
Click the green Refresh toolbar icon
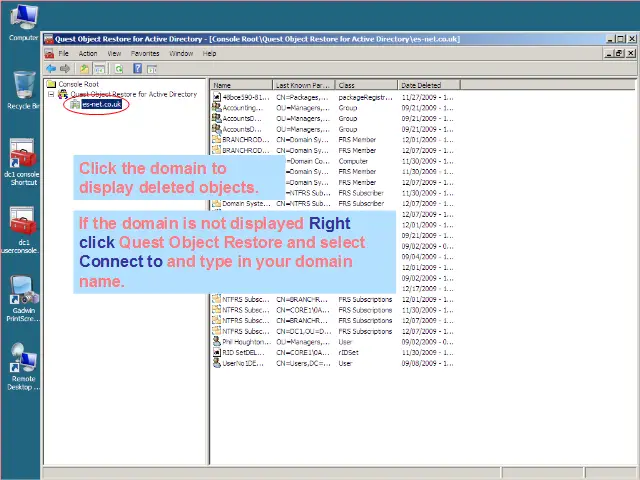tap(119, 69)
